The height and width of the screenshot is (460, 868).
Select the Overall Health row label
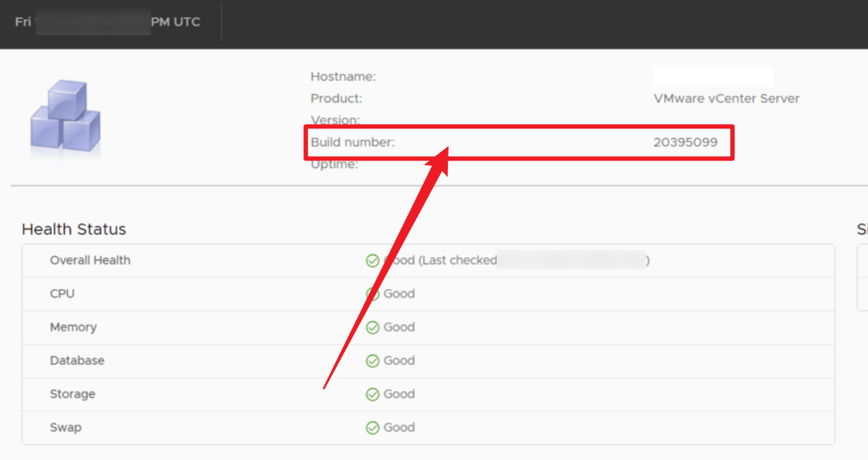(90, 261)
